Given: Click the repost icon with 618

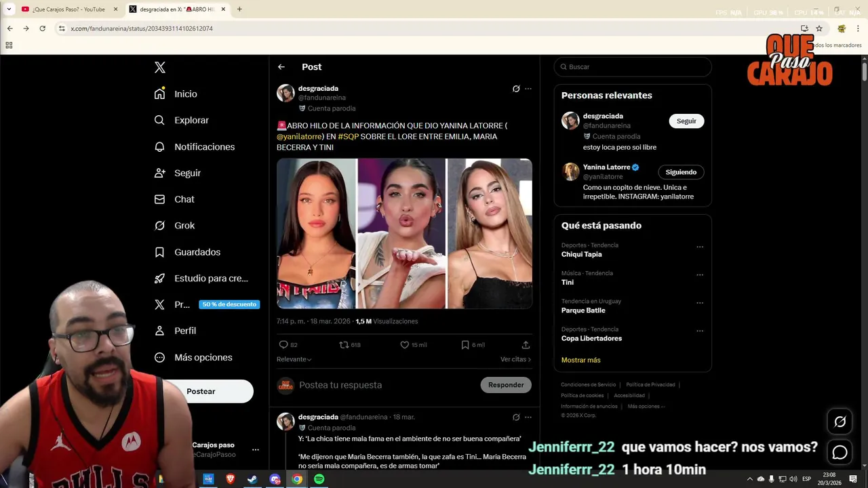Looking at the screenshot, I should pyautogui.click(x=344, y=345).
